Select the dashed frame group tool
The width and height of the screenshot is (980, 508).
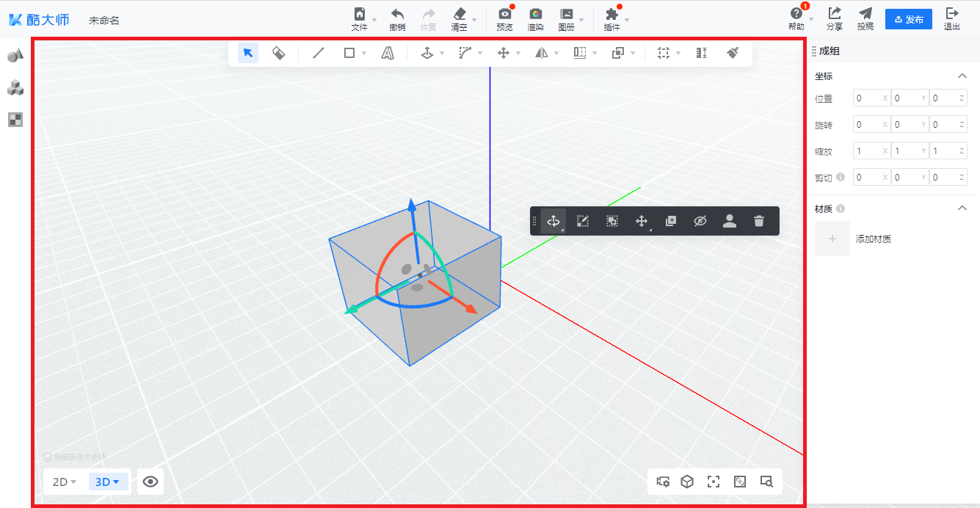664,53
